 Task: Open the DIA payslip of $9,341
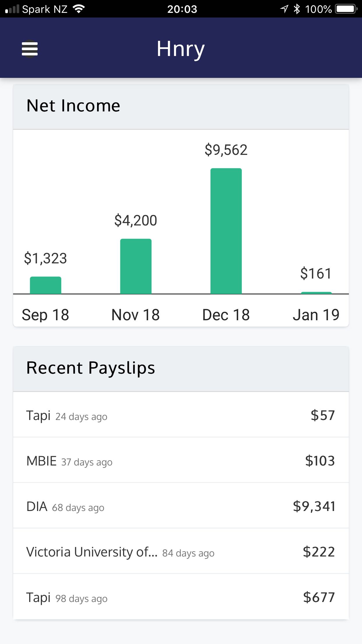(x=181, y=506)
